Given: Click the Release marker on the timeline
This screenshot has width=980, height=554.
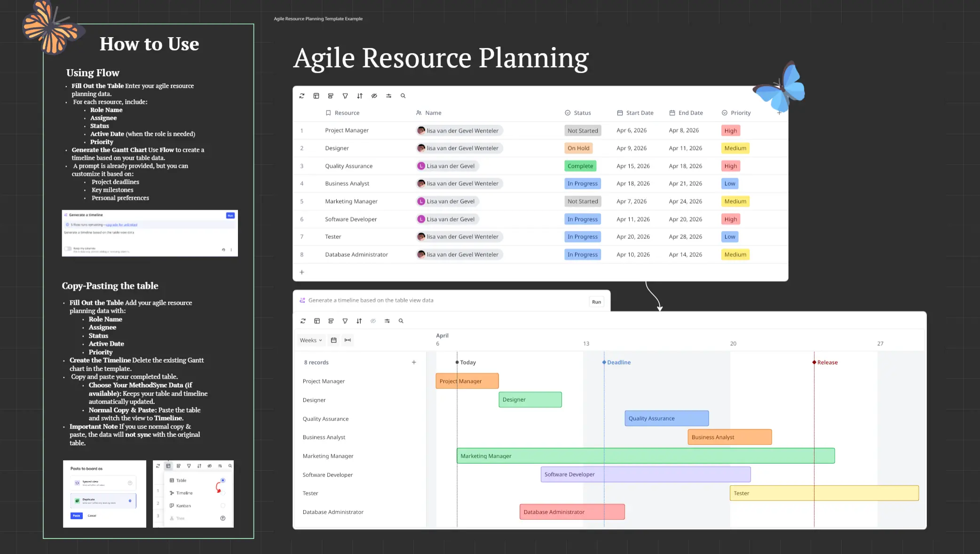Looking at the screenshot, I should pos(815,362).
